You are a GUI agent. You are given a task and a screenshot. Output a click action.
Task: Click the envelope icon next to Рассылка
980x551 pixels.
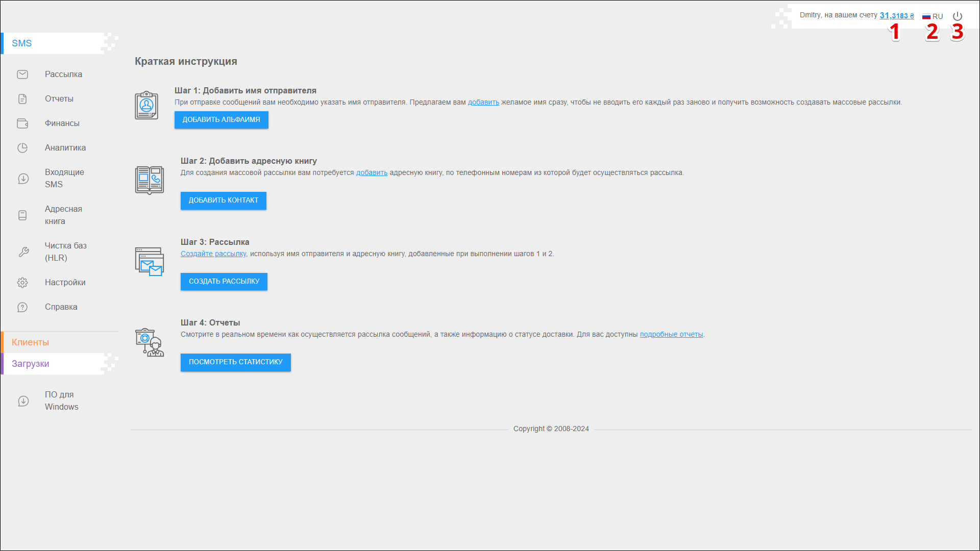[22, 74]
